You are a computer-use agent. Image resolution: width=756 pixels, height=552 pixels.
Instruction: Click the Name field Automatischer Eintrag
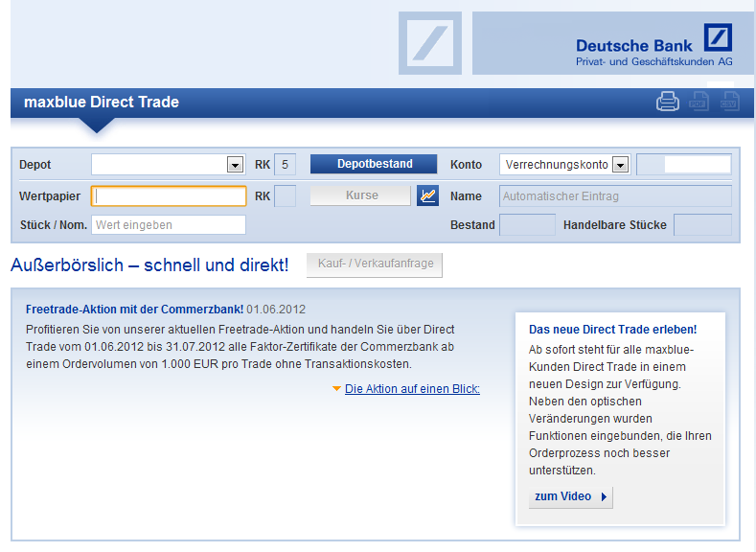pyautogui.click(x=615, y=196)
